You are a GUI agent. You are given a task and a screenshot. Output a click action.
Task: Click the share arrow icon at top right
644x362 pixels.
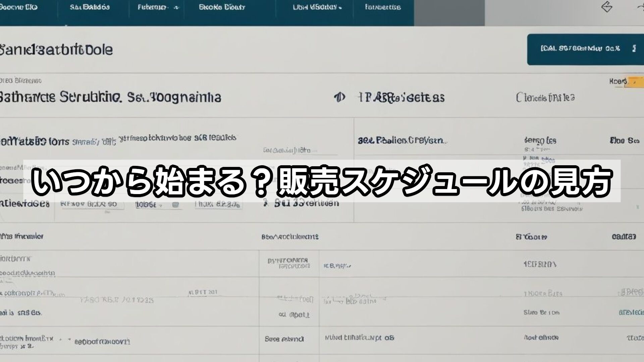[x=606, y=7]
